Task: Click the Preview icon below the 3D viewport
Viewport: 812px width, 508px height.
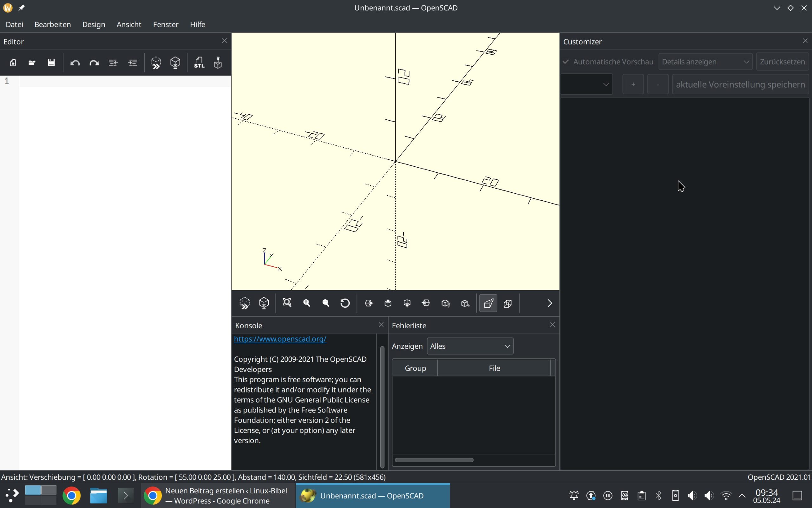Action: point(245,303)
